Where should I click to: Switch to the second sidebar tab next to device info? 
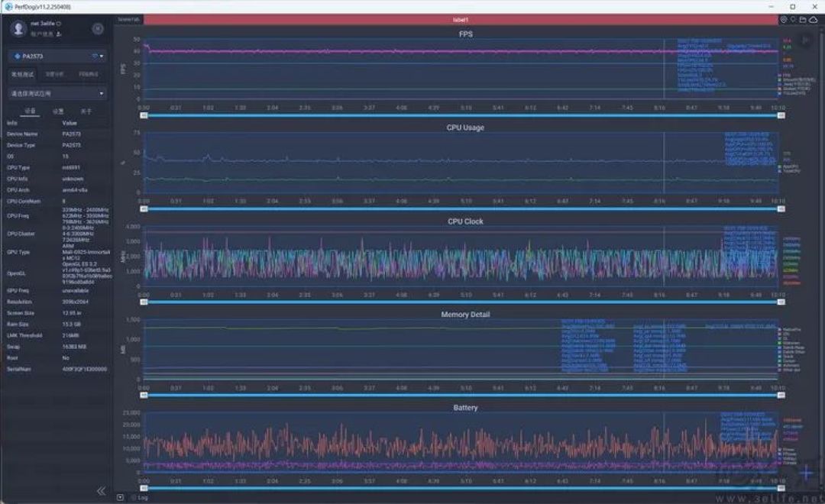point(58,111)
